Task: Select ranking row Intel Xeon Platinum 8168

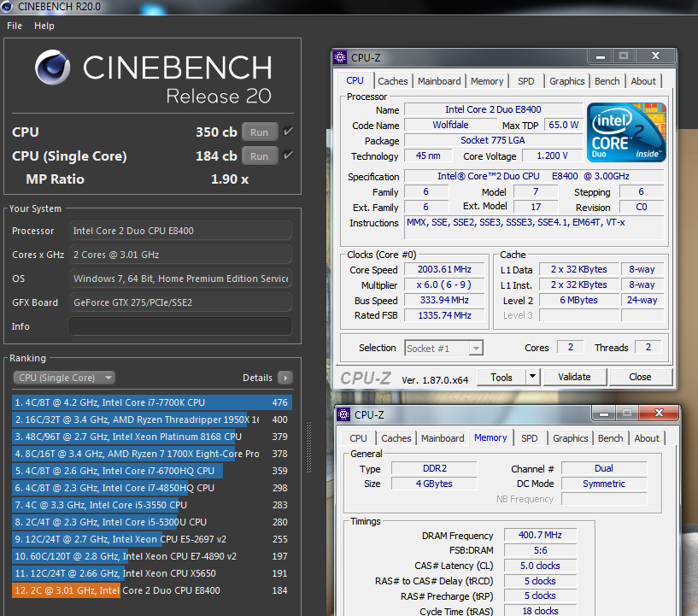Action: [152, 437]
